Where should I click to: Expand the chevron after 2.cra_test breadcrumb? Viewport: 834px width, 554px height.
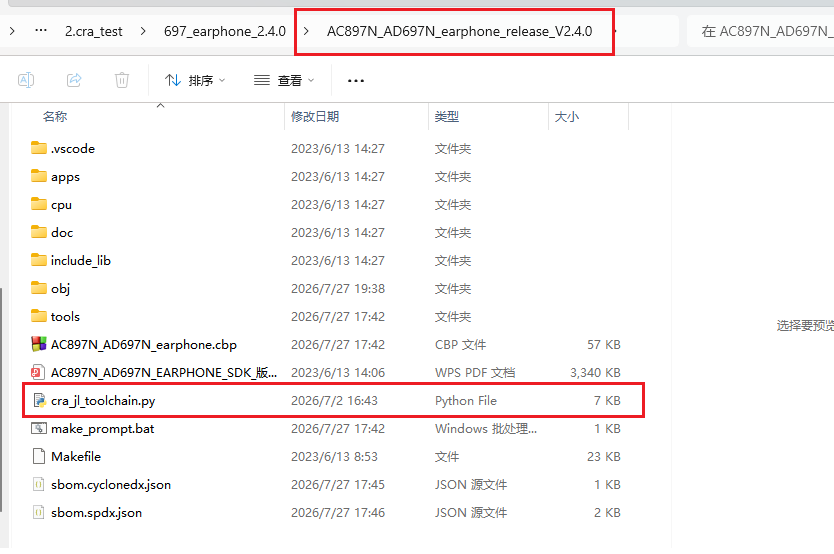143,31
